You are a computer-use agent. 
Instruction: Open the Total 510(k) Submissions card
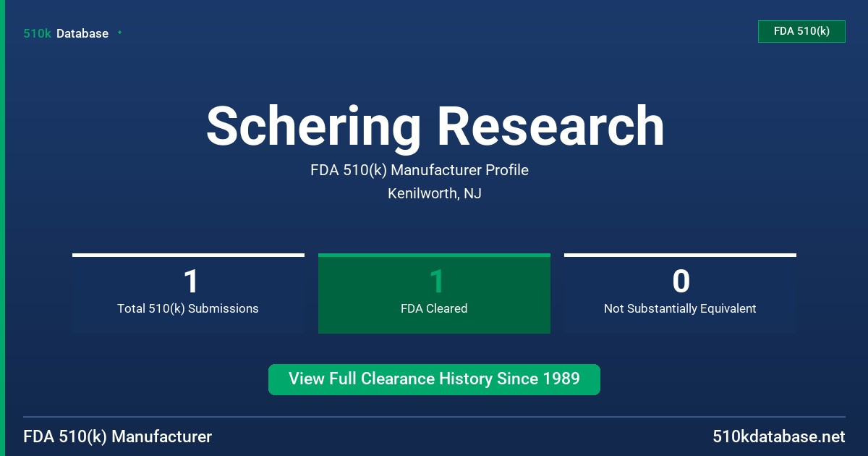(188, 293)
